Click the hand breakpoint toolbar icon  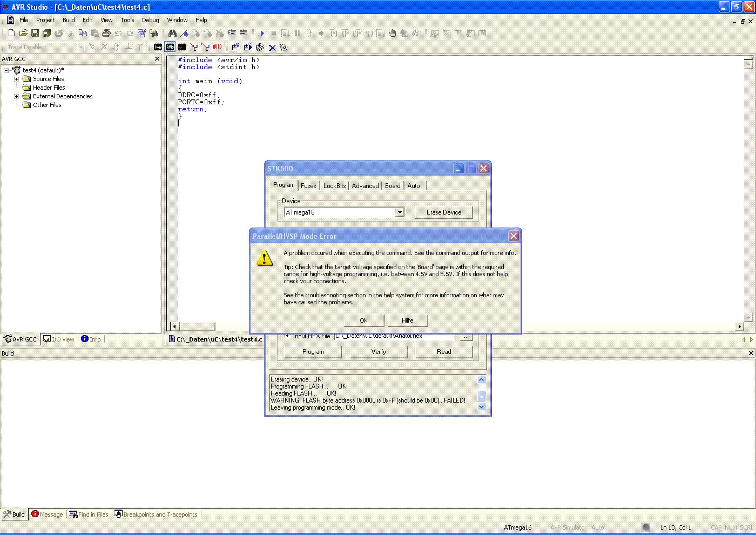[x=393, y=34]
